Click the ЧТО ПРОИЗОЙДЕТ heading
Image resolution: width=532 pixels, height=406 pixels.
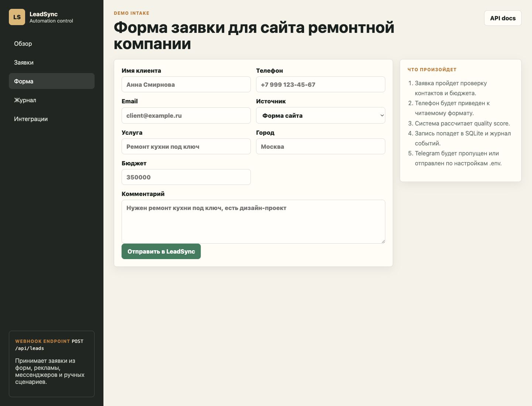432,69
